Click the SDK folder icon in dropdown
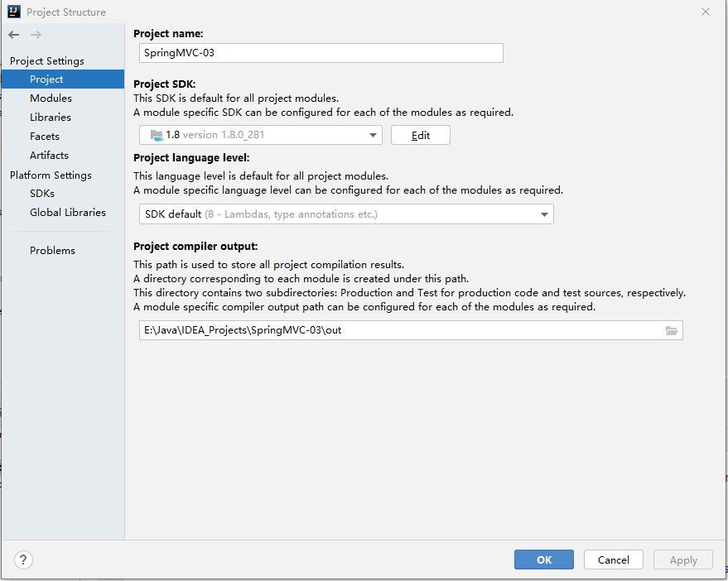The image size is (728, 581). pos(156,135)
